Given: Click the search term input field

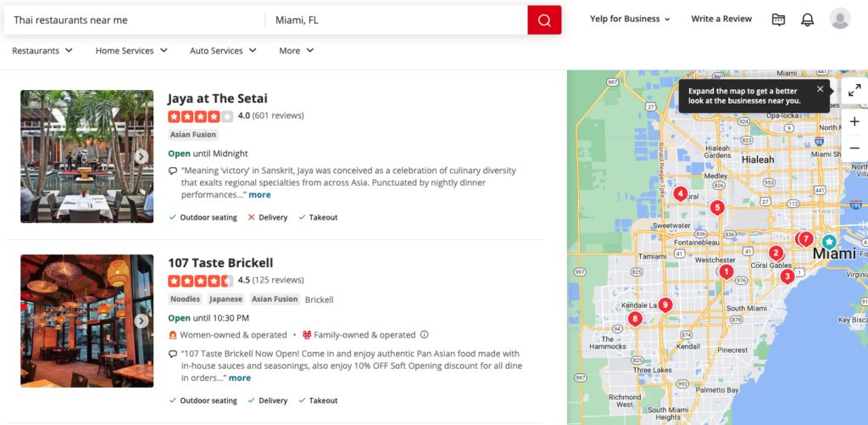Looking at the screenshot, I should (135, 20).
